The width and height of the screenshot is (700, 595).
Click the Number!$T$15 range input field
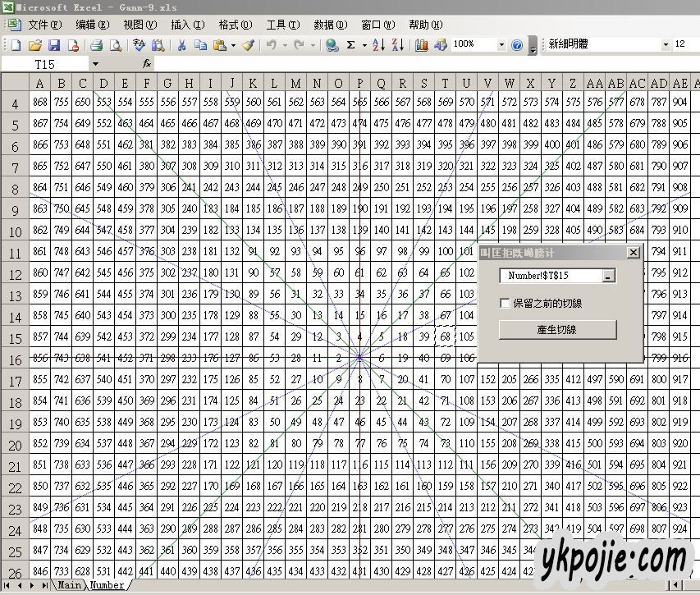click(550, 277)
